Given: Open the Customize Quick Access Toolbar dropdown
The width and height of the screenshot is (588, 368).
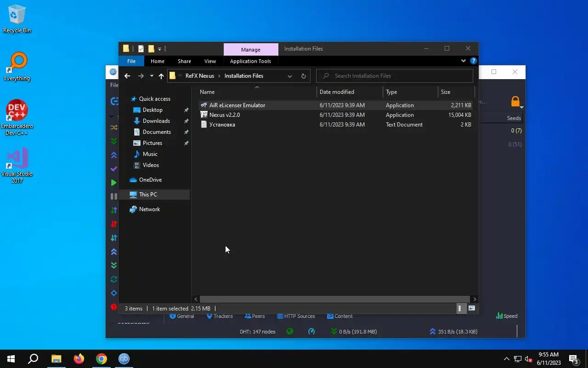Looking at the screenshot, I should click(x=159, y=49).
